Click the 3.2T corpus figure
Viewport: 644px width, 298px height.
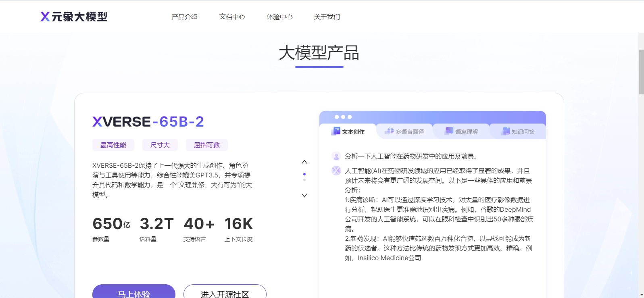[x=156, y=224]
